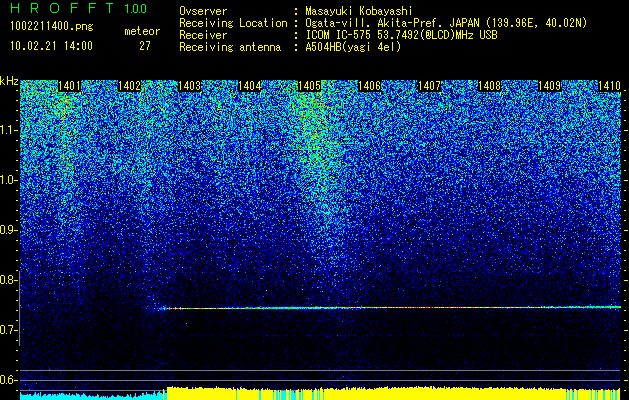Image resolution: width=629 pixels, height=400 pixels.
Task: Click the yellow signal level bar at bottom
Action: [x=394, y=394]
